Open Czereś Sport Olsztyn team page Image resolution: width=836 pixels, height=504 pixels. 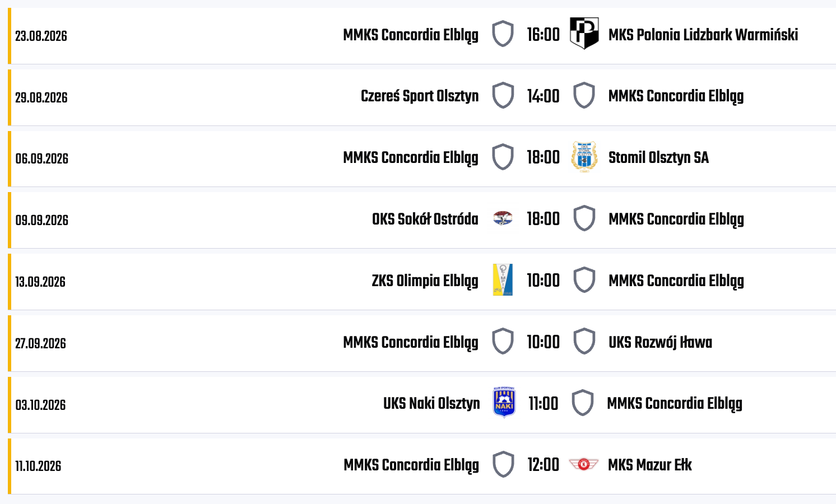420,96
